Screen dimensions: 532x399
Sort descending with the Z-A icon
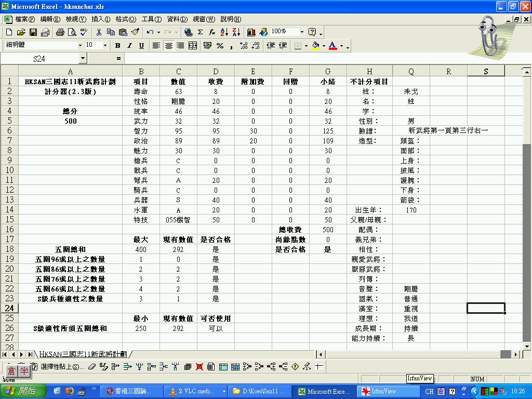click(x=236, y=32)
